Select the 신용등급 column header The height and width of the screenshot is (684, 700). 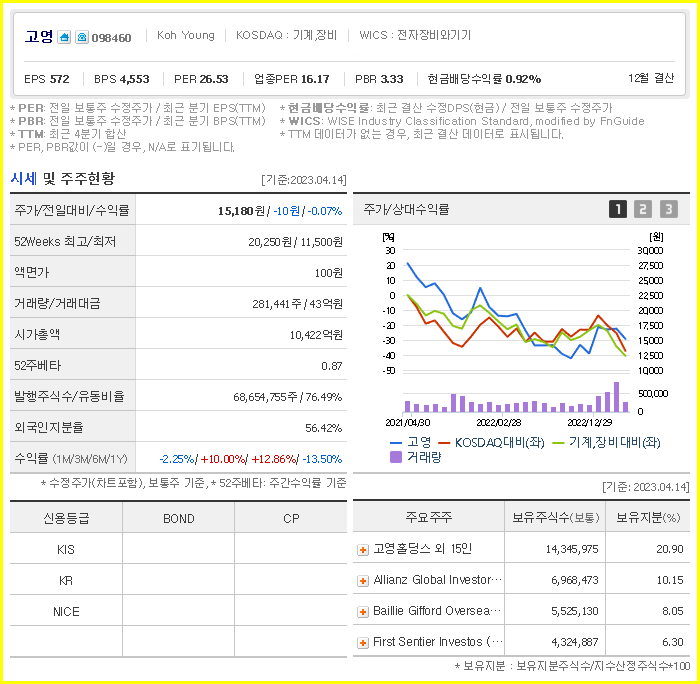pos(66,518)
